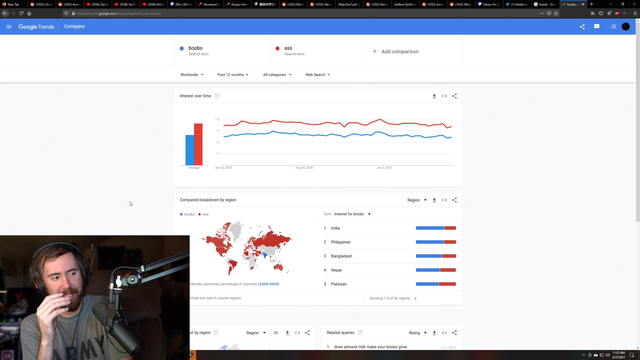The image size is (640, 360).
Task: Switch to the New Tab browser tab
Action: (x=13, y=4)
